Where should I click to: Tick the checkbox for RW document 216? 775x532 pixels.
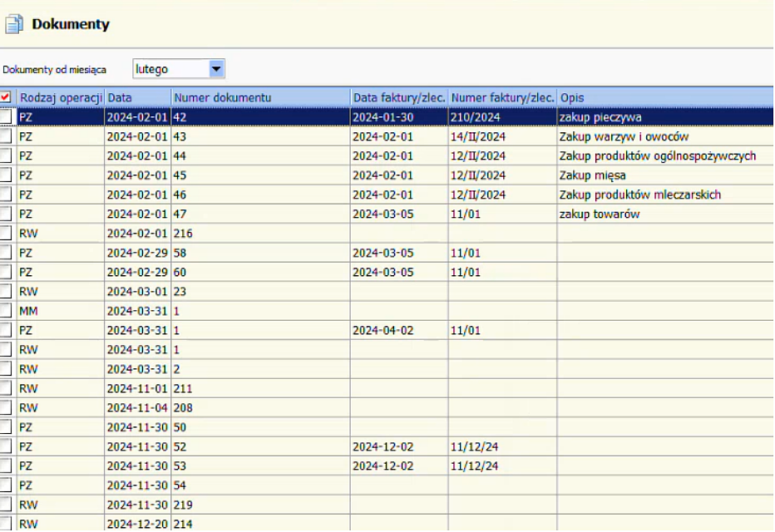7,234
